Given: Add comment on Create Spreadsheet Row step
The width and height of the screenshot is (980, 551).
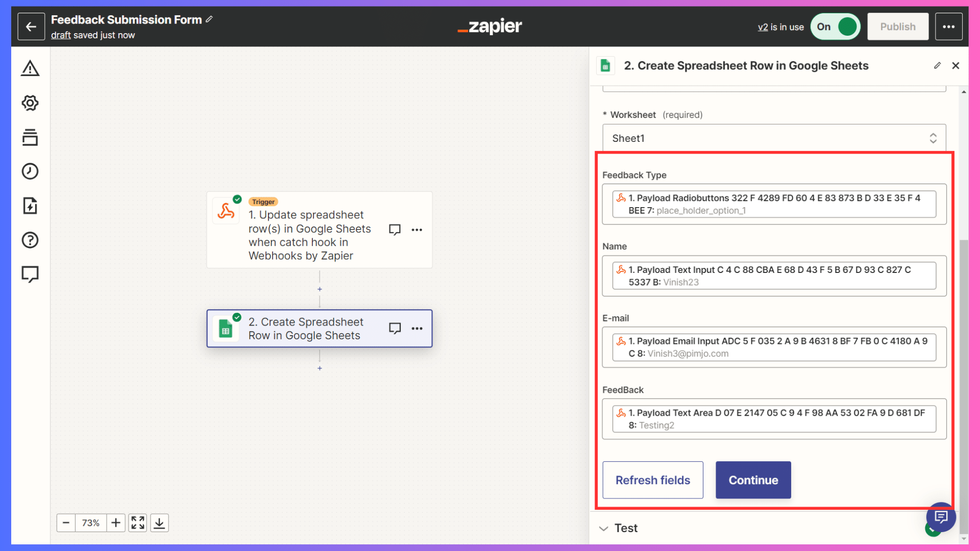Looking at the screenshot, I should click(x=395, y=328).
